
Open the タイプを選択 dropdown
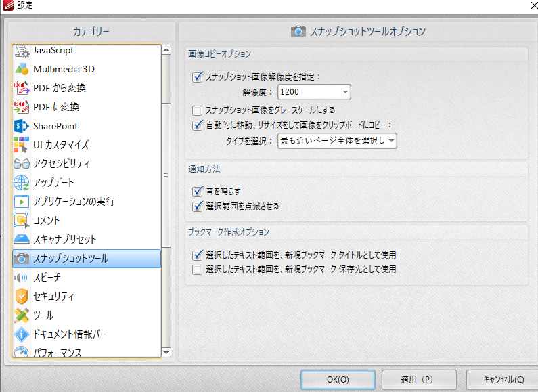(x=337, y=141)
